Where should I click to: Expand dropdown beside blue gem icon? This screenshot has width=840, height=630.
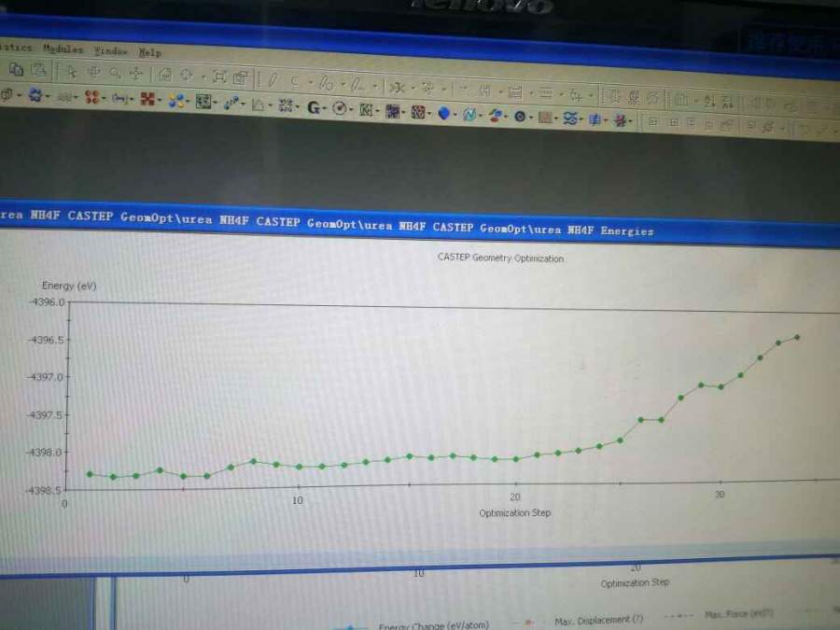[x=455, y=115]
